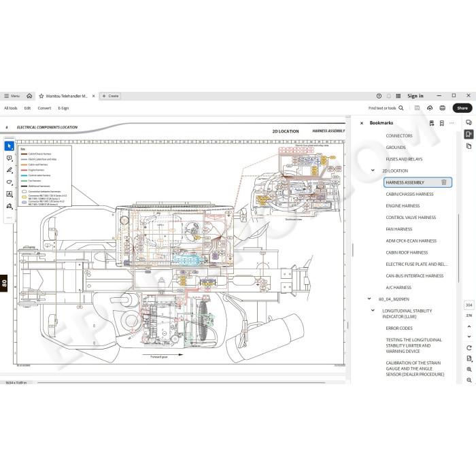Zoom out with magnifier minus
Screen dimensions: 476x476
469,380
